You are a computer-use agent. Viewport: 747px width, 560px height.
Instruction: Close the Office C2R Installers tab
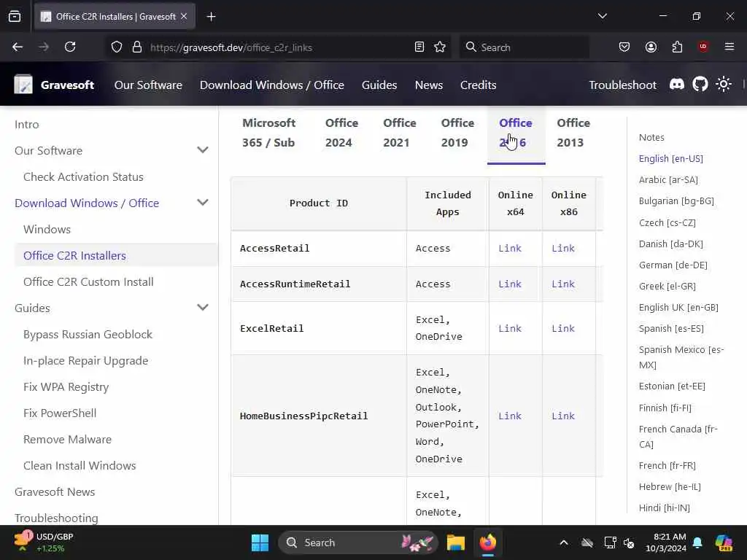coord(184,16)
